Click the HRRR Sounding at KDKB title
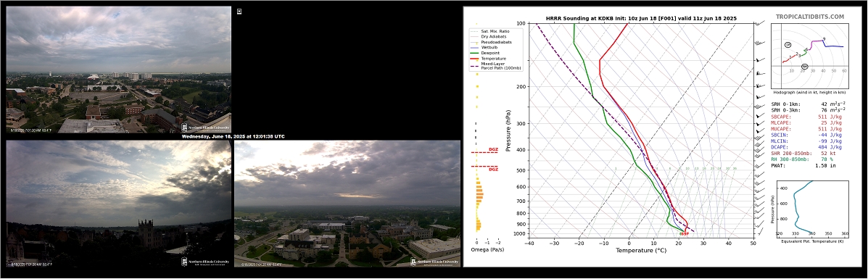The image size is (868, 279). [642, 17]
